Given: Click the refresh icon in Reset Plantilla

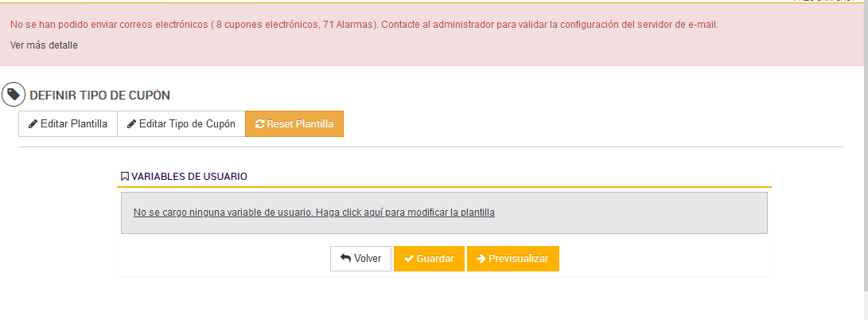Looking at the screenshot, I should click(259, 124).
